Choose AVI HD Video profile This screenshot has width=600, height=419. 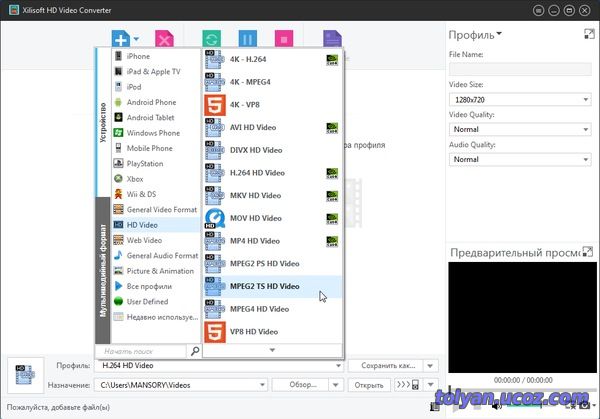(272, 127)
